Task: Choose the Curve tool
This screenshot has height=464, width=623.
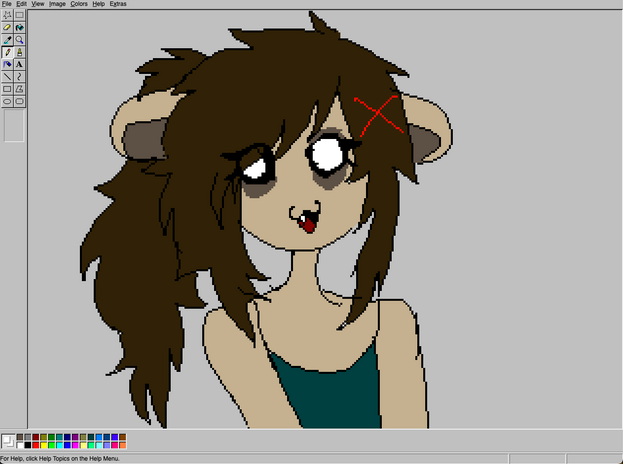Action: point(19,77)
